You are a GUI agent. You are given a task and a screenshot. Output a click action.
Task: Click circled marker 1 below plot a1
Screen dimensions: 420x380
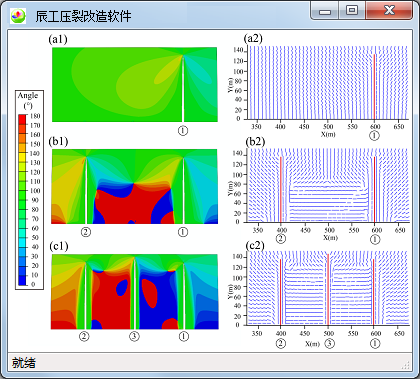[183, 131]
